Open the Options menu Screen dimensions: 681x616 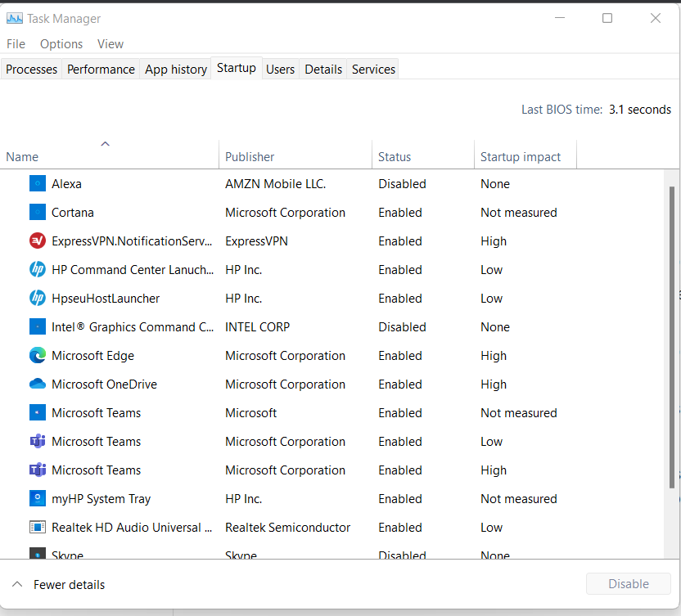click(x=61, y=44)
